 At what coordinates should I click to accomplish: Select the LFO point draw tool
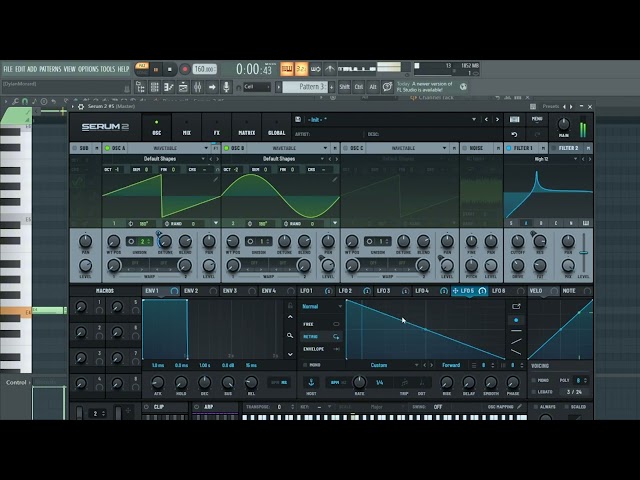[x=516, y=320]
